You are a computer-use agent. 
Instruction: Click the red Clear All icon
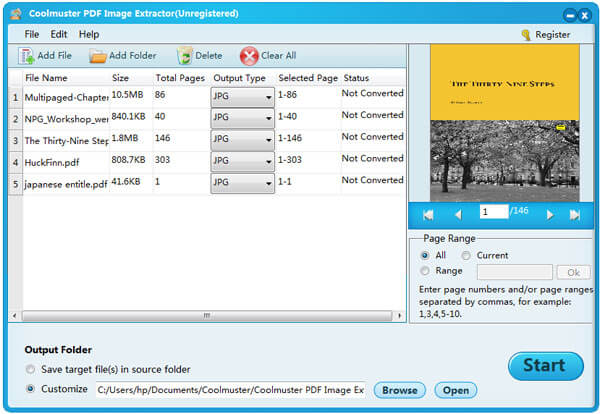pos(249,56)
